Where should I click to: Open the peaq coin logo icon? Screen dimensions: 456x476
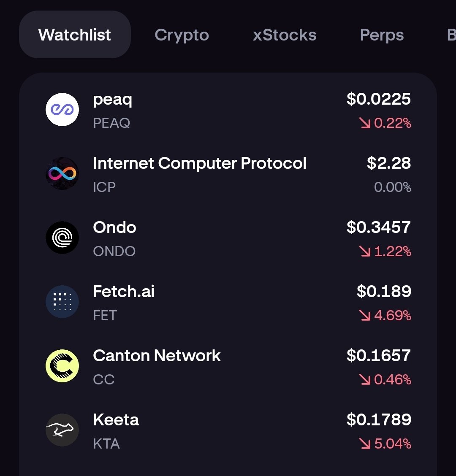(62, 110)
